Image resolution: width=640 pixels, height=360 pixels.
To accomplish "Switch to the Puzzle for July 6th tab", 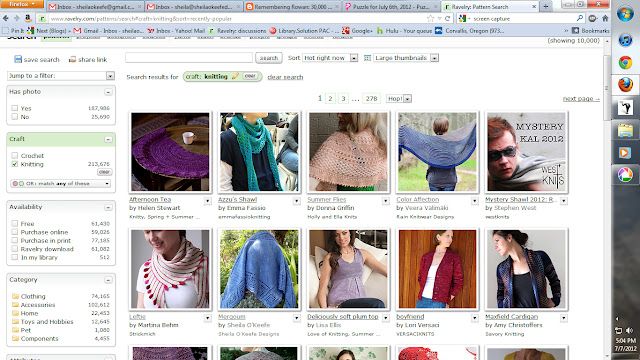I will pos(391,7).
